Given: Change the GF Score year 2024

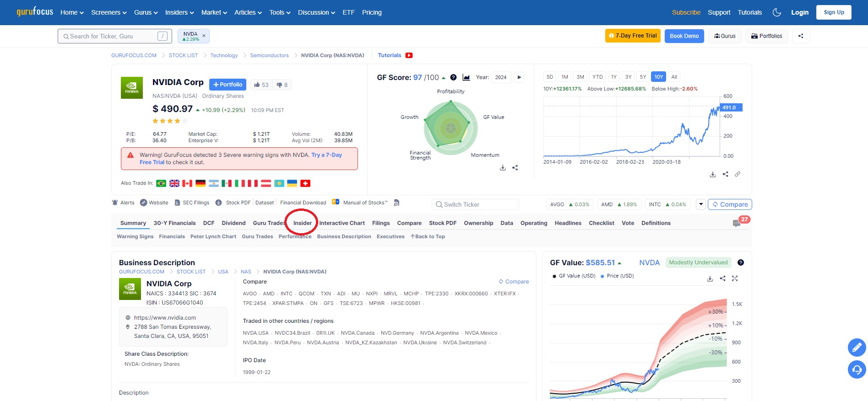Looking at the screenshot, I should pos(501,77).
